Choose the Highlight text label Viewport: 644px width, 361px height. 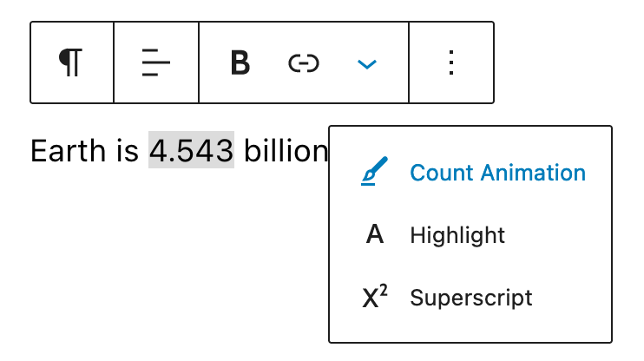click(457, 235)
